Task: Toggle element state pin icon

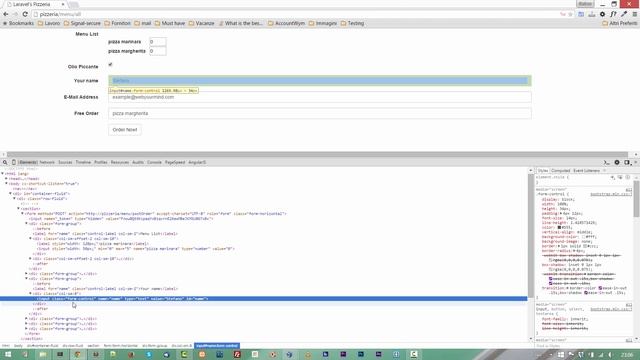Action: [x=620, y=178]
